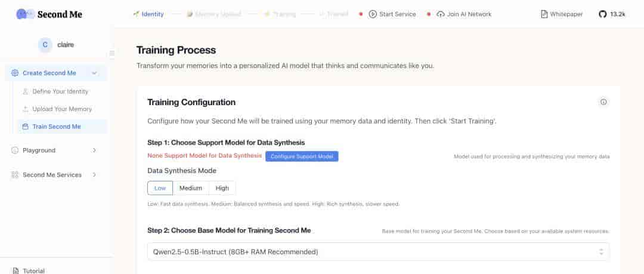Click the Playground icon
This screenshot has height=274, width=644.
point(15,150)
